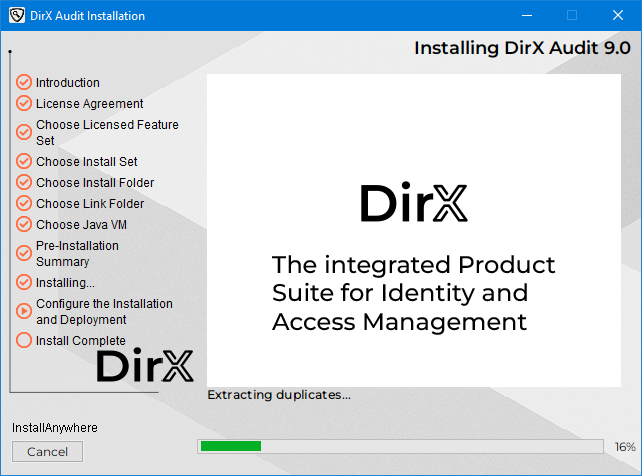Image resolution: width=642 pixels, height=476 pixels.
Task: Click the Installing... step checkmark icon
Action: [x=24, y=282]
